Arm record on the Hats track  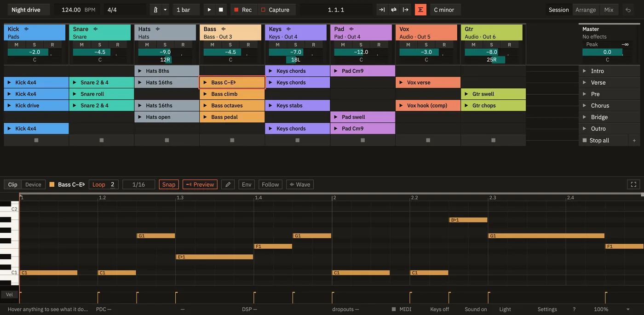coord(183,45)
